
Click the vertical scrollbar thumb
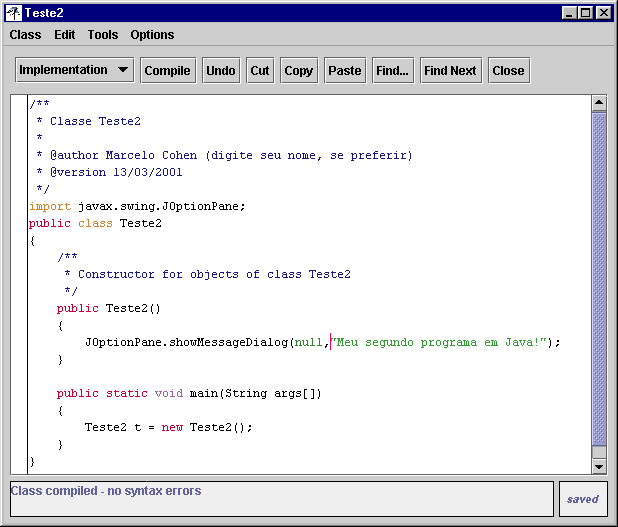(x=599, y=279)
